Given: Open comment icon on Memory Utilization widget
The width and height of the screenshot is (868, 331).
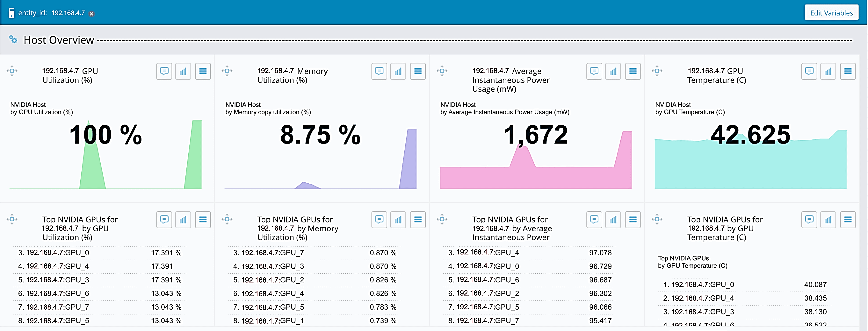Looking at the screenshot, I should [379, 71].
